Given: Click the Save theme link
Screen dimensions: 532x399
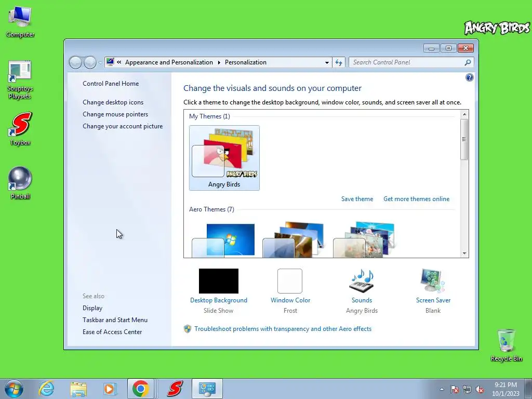Looking at the screenshot, I should click(357, 199).
